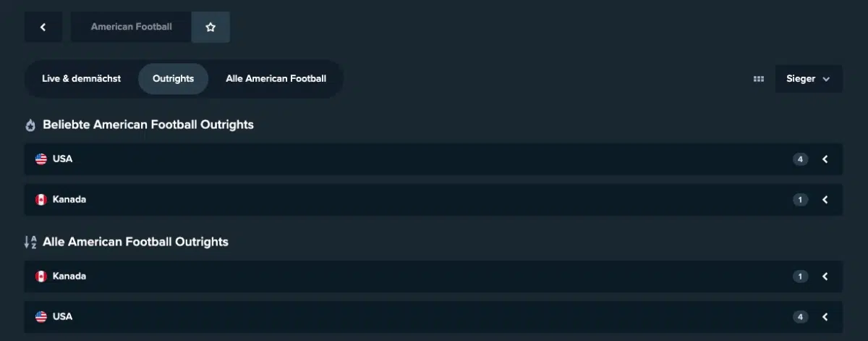
Task: Select the Outrights tab
Action: [173, 78]
